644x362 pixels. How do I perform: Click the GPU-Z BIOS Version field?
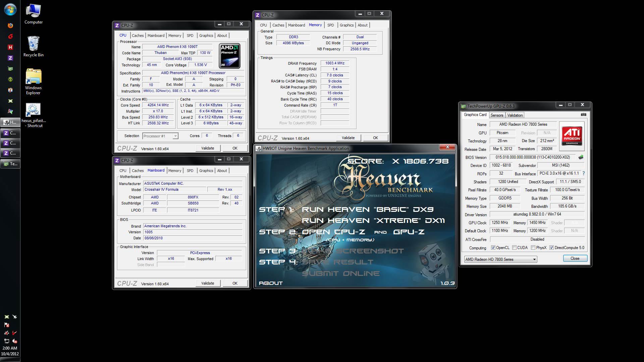click(x=533, y=157)
